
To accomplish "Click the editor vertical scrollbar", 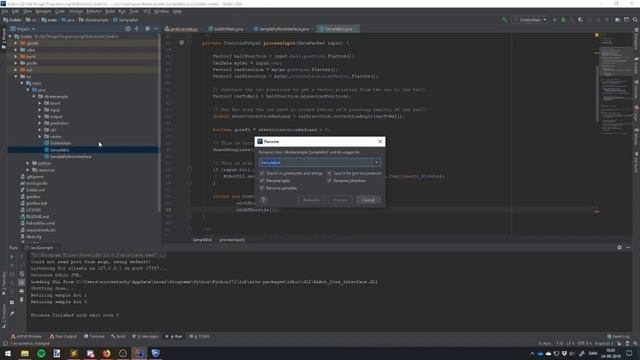I will [597, 94].
